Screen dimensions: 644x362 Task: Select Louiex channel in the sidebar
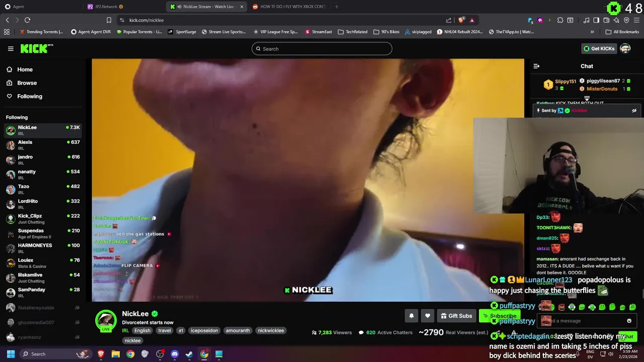pyautogui.click(x=42, y=263)
